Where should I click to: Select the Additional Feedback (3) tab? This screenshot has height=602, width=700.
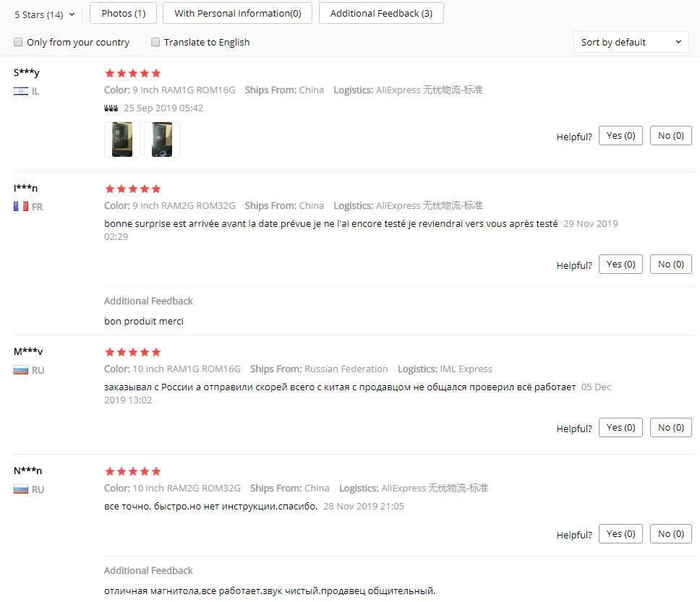[x=381, y=13]
